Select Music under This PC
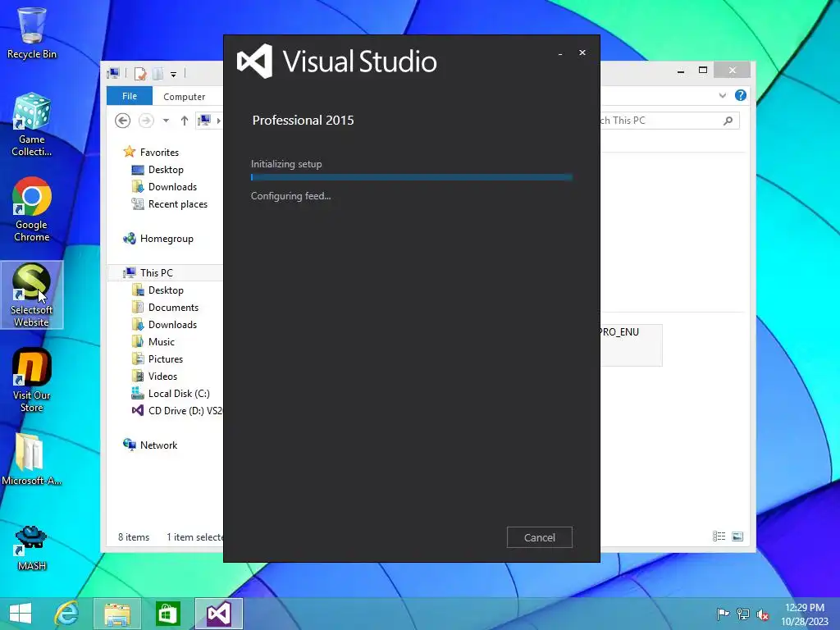This screenshot has height=630, width=840. point(153,342)
